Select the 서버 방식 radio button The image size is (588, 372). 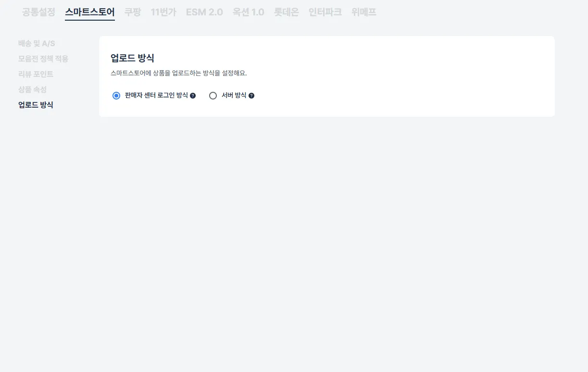213,96
